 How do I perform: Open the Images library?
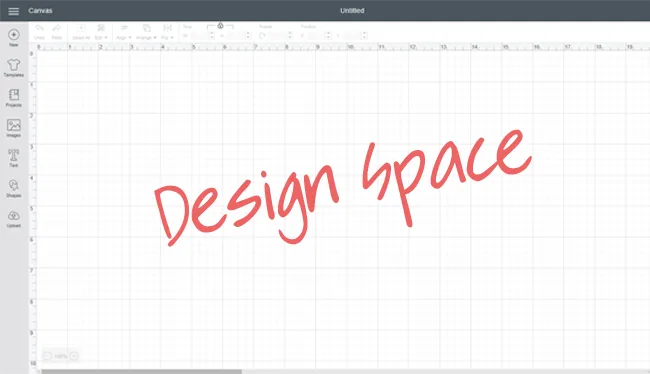(x=14, y=128)
